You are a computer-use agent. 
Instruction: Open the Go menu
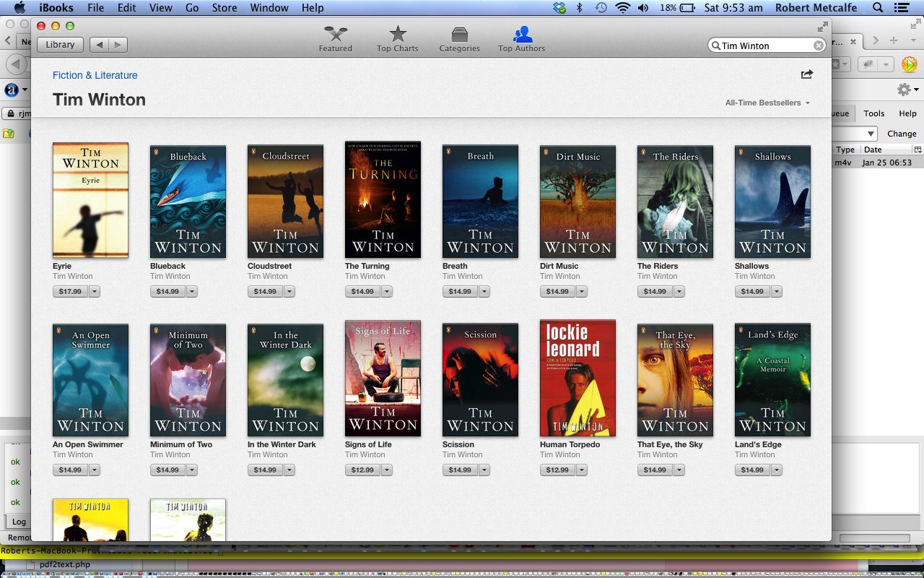(192, 8)
